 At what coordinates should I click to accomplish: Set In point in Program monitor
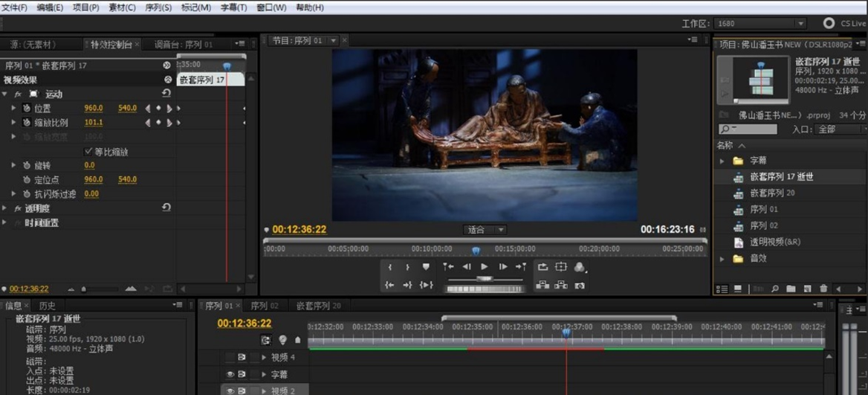coord(389,267)
